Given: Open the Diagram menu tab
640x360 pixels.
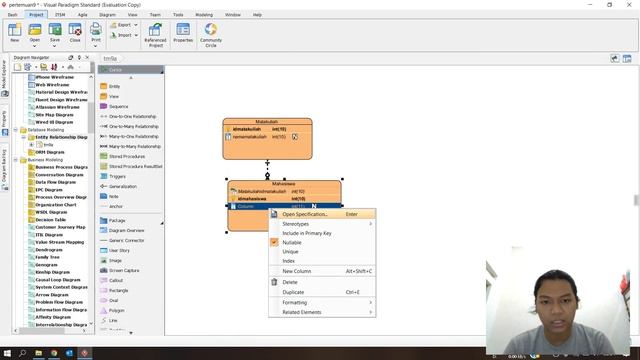Looking at the screenshot, I should (107, 15).
